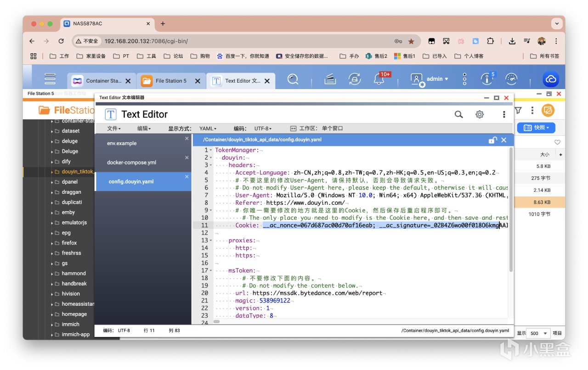Open the 所有书签 all bookmarks folder
The image size is (588, 370).
tap(545, 56)
